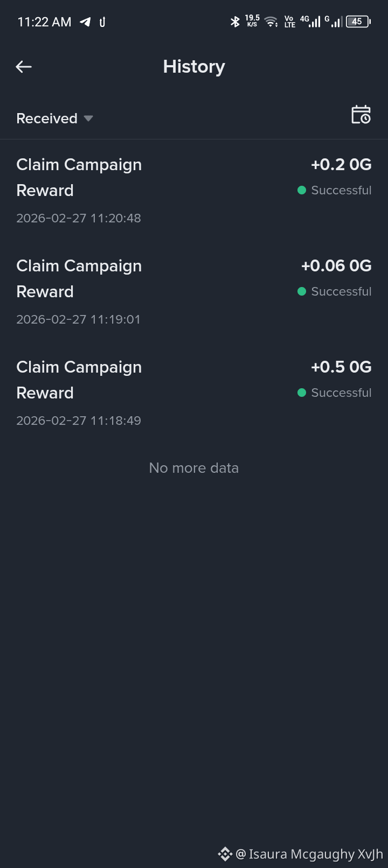This screenshot has width=388, height=868.
Task: Tap the back arrow icon
Action: [24, 67]
